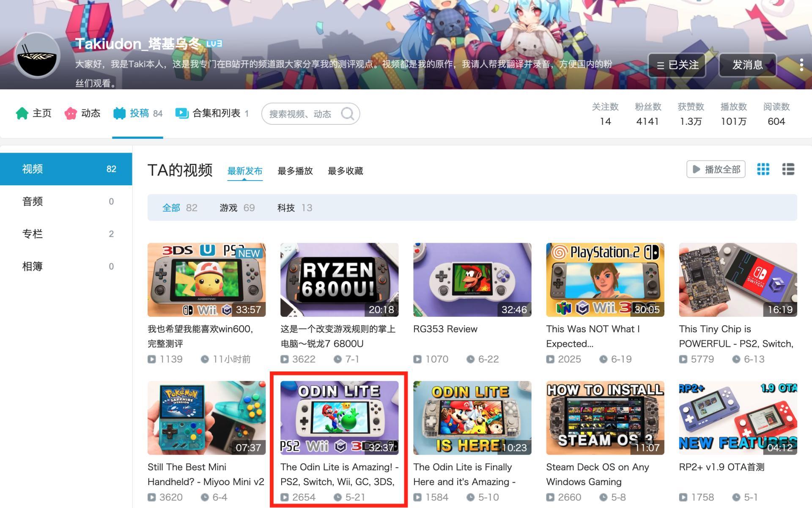Viewport: 812px width, 508px height.
Task: Select the 音频 tab in sidebar
Action: click(x=33, y=201)
